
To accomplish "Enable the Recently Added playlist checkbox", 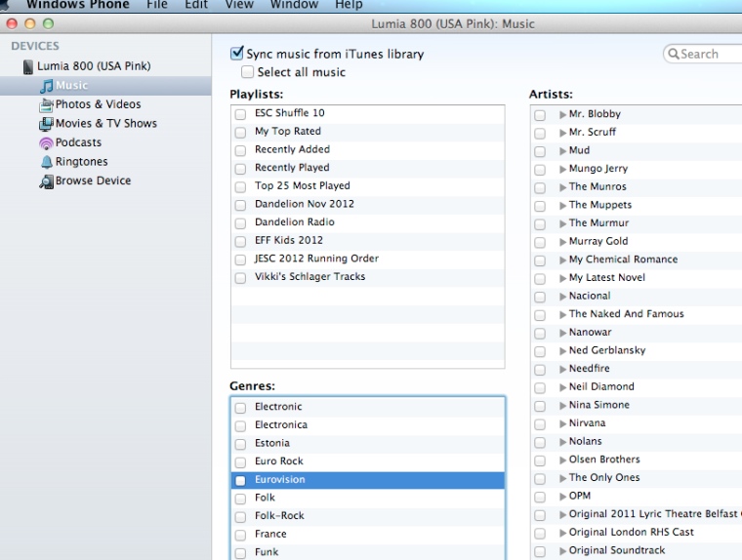I will 240,150.
